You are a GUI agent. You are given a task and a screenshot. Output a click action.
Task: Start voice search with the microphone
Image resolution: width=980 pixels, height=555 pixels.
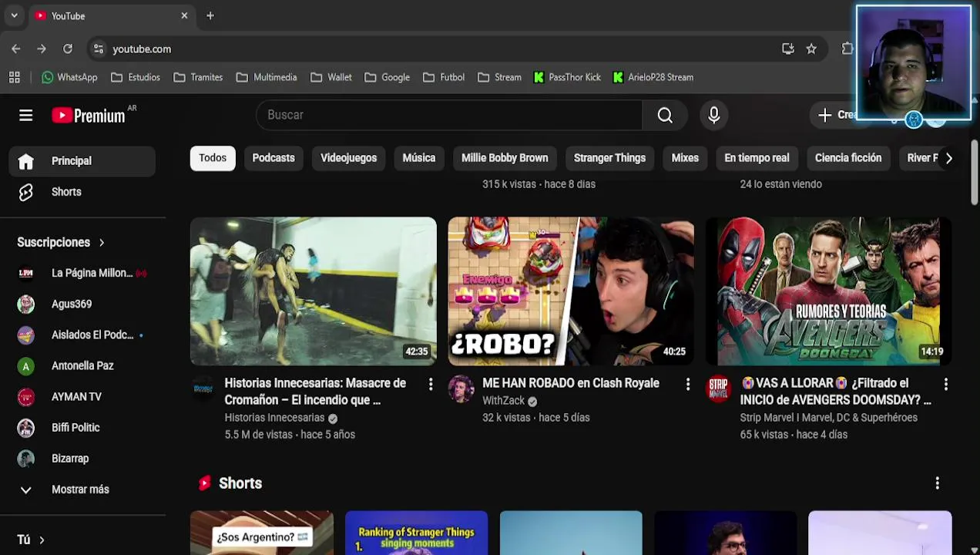coord(714,115)
